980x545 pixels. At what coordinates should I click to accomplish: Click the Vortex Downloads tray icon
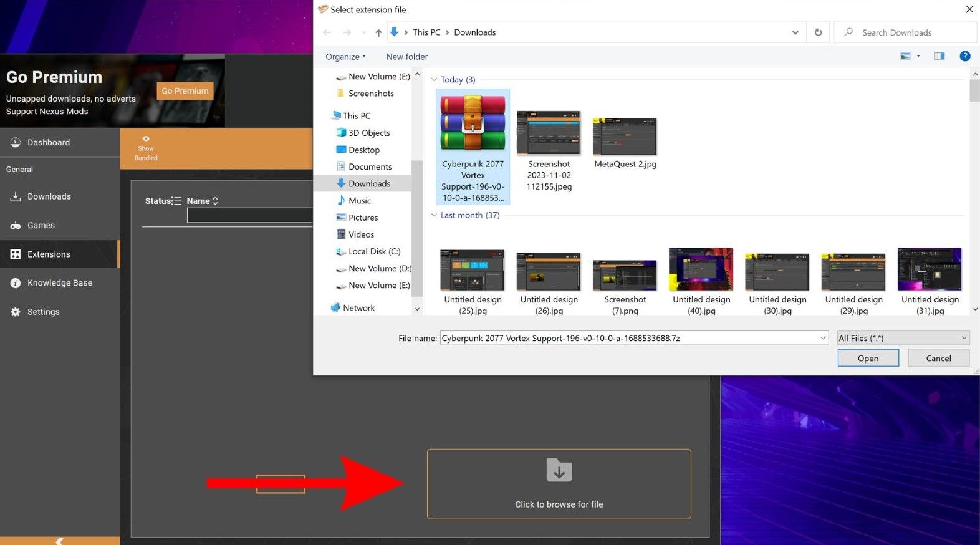point(16,196)
